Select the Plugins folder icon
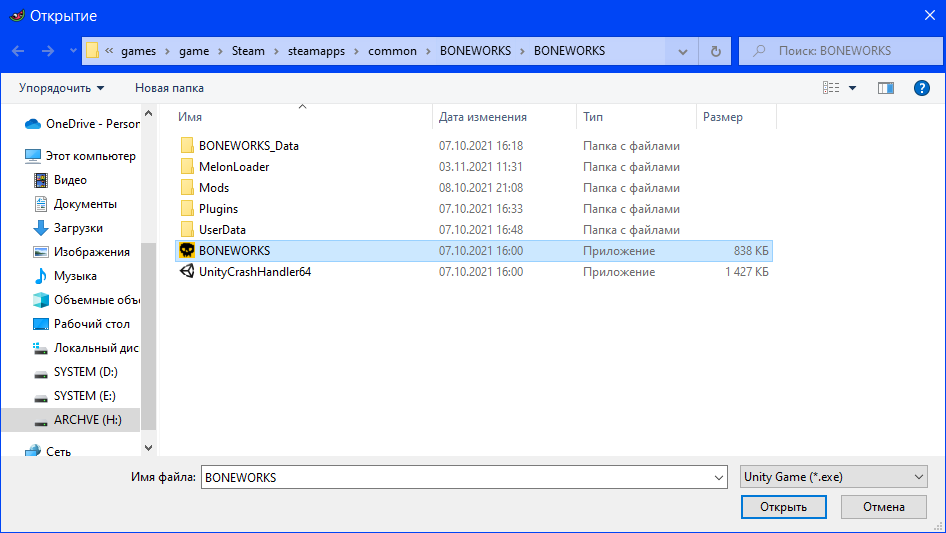Screen dimensions: 946x533 pyautogui.click(x=187, y=209)
